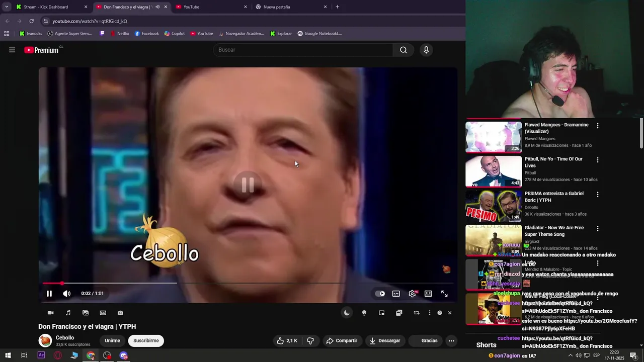Screen dimensions: 644x362
Task: Click the music note icon below the player
Action: point(68,313)
